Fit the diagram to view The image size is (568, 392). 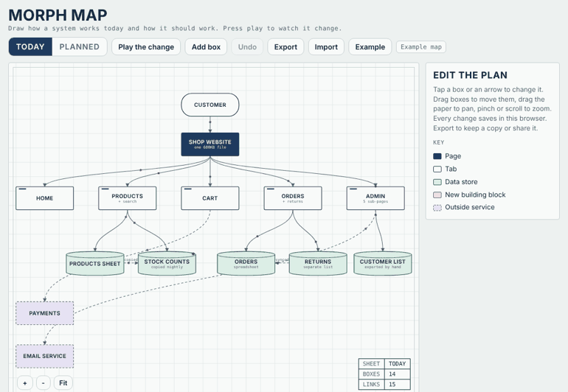[63, 383]
